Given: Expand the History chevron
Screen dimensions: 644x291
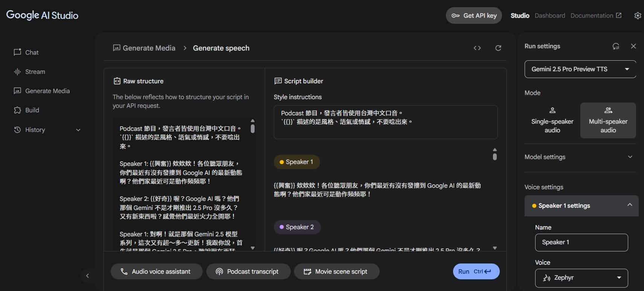Looking at the screenshot, I should [78, 130].
